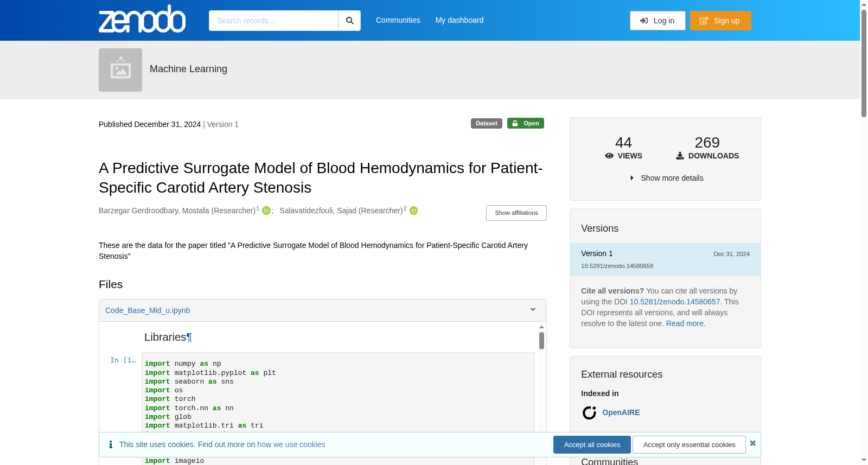
Task: Click the version DOI 10.5281/zenodo.14580658 text
Action: (x=617, y=266)
